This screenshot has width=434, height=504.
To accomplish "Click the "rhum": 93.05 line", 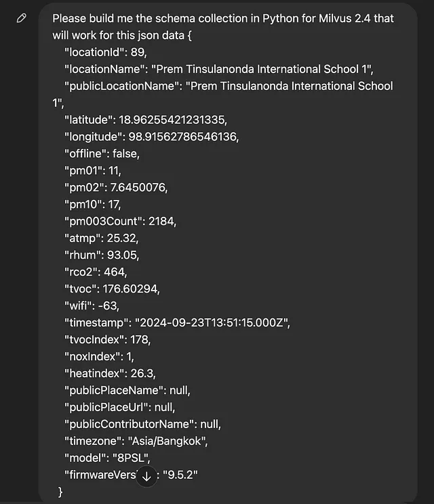I will (102, 255).
